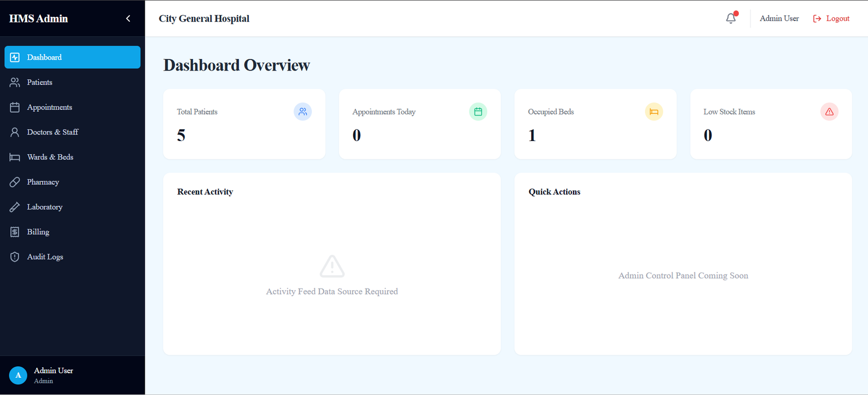Open the Pharmacy section
Image resolution: width=868 pixels, height=395 pixels.
(x=72, y=182)
